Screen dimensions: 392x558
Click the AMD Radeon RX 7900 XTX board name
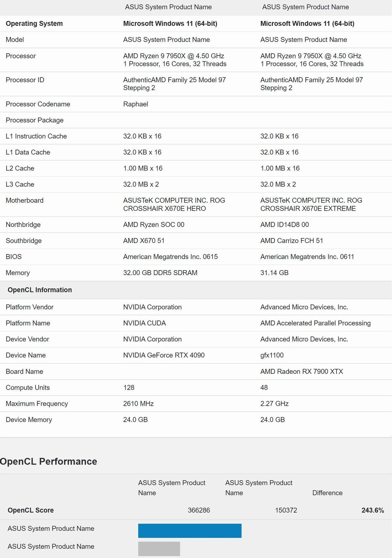pos(302,371)
